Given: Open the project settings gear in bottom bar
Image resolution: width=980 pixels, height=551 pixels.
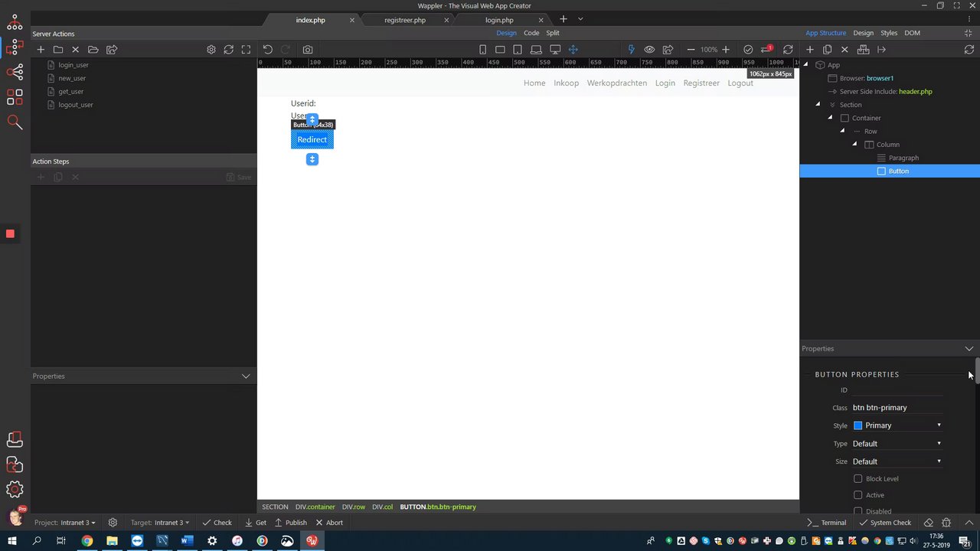Looking at the screenshot, I should [113, 523].
